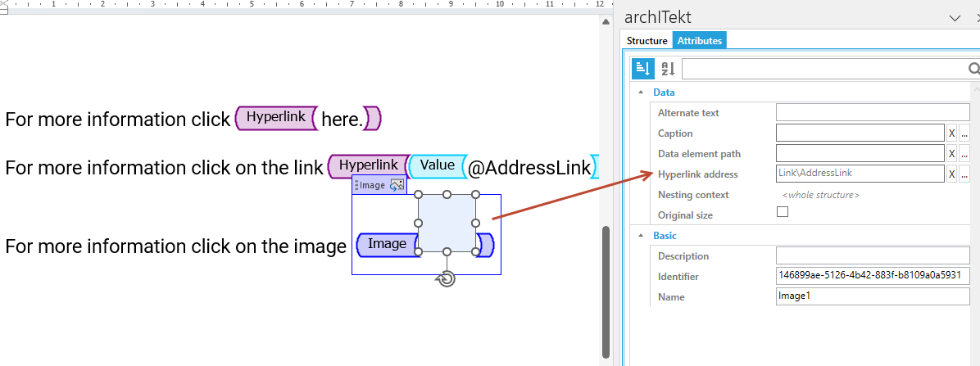Viewport: 980px width, 366px height.
Task: Click the Image label drag handle
Action: pyautogui.click(x=356, y=186)
